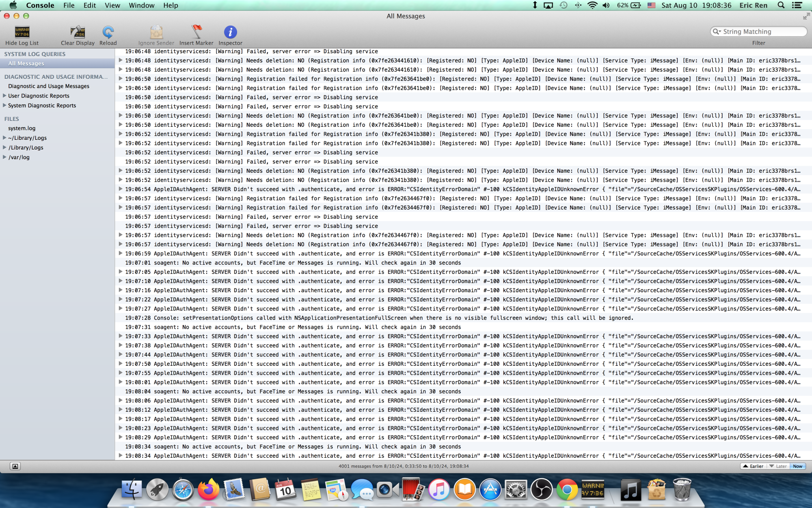Jump to Now messages
The image size is (812, 508).
(797, 466)
